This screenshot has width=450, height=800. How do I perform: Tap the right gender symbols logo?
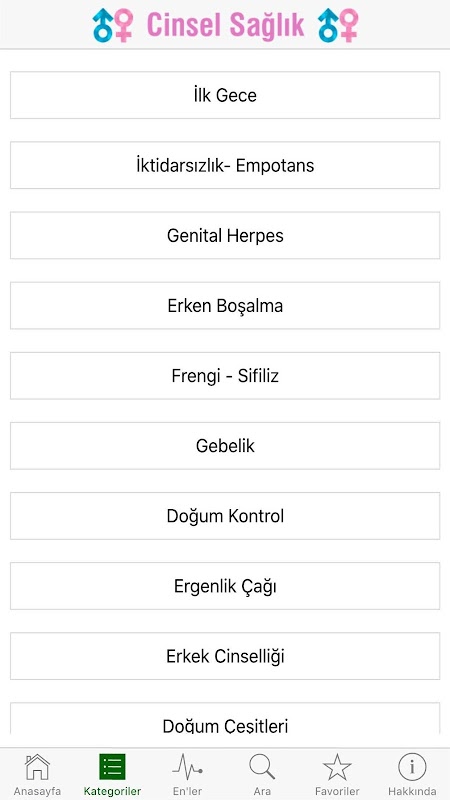[338, 25]
